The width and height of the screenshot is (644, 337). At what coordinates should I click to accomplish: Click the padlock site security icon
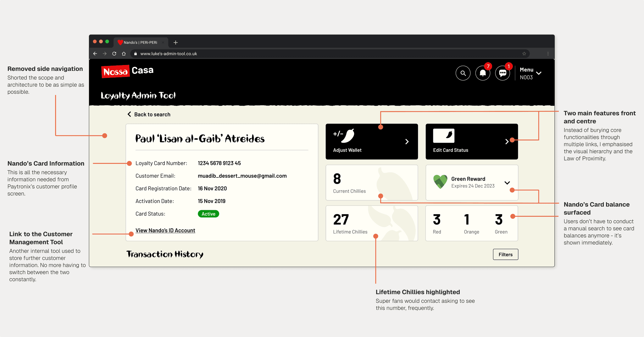pyautogui.click(x=136, y=54)
